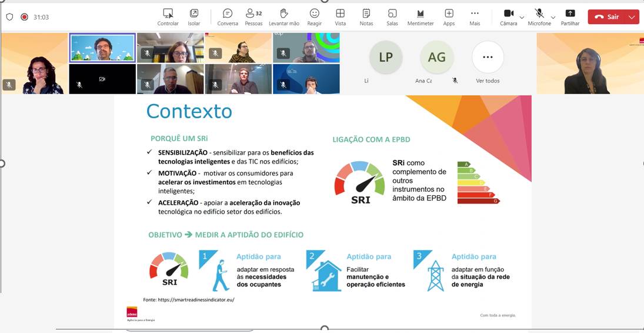Open the Mais more options menu
The image size is (644, 333).
(x=475, y=17)
